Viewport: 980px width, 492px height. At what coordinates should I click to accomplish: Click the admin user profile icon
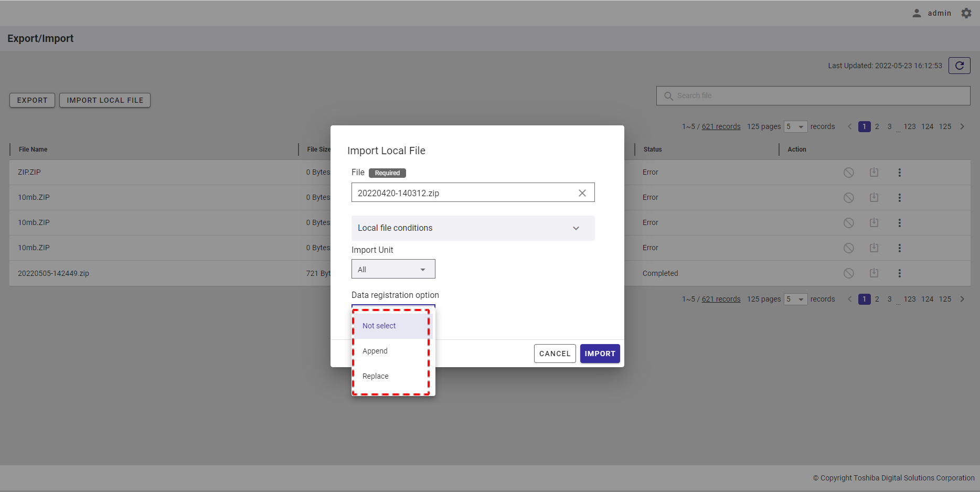(x=917, y=13)
